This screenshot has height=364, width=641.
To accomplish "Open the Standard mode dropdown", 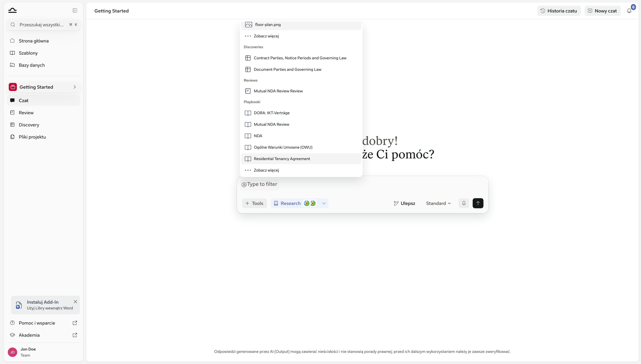I will click(438, 203).
